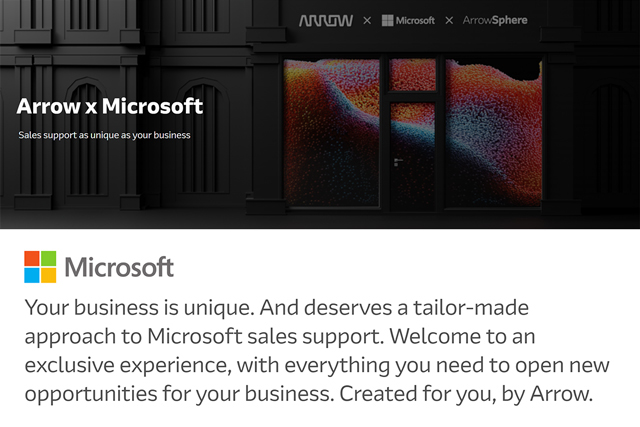
Task: Click the Arrow logo in the banner
Action: [x=326, y=20]
